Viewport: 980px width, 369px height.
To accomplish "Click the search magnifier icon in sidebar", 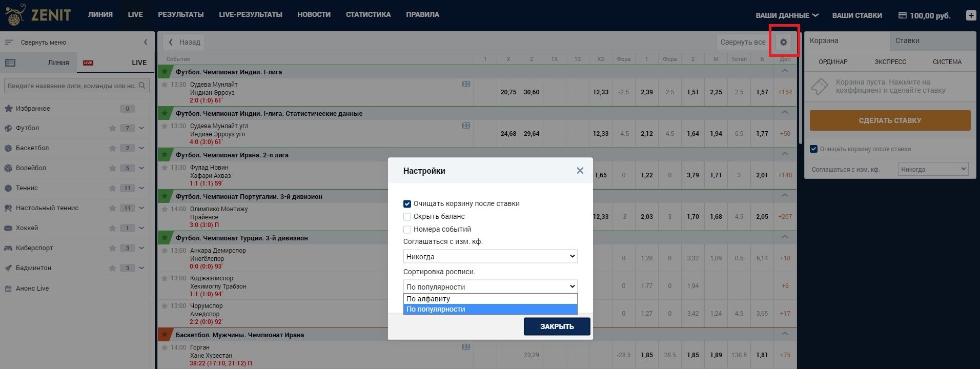I will [x=142, y=86].
